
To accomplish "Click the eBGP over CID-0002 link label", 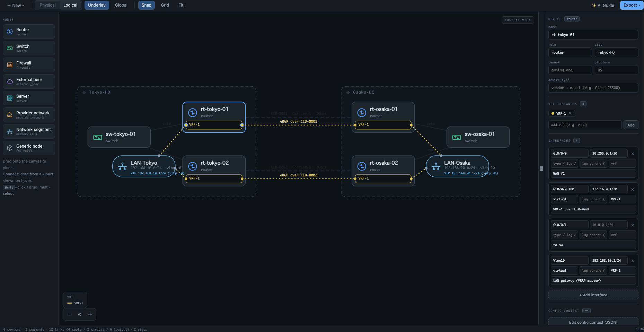I will click(299, 175).
